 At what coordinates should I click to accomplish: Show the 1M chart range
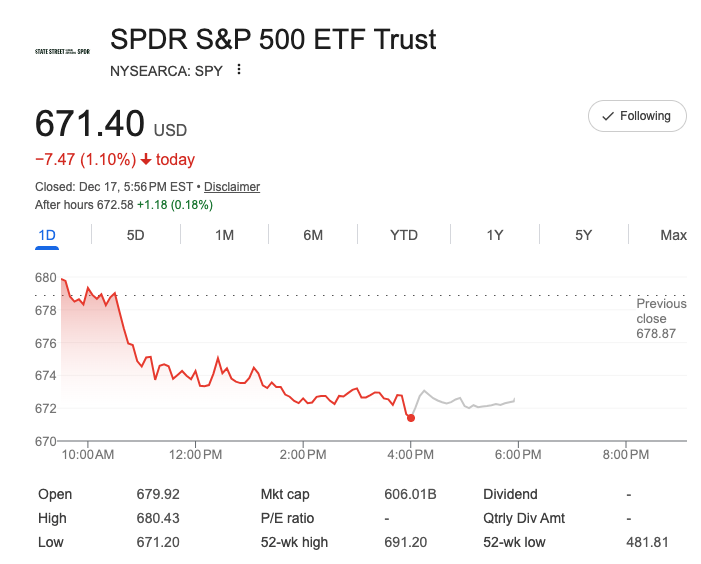point(224,235)
